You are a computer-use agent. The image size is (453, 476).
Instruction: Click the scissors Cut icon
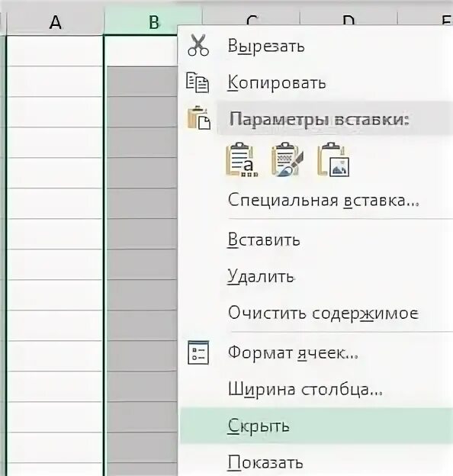[x=198, y=45]
